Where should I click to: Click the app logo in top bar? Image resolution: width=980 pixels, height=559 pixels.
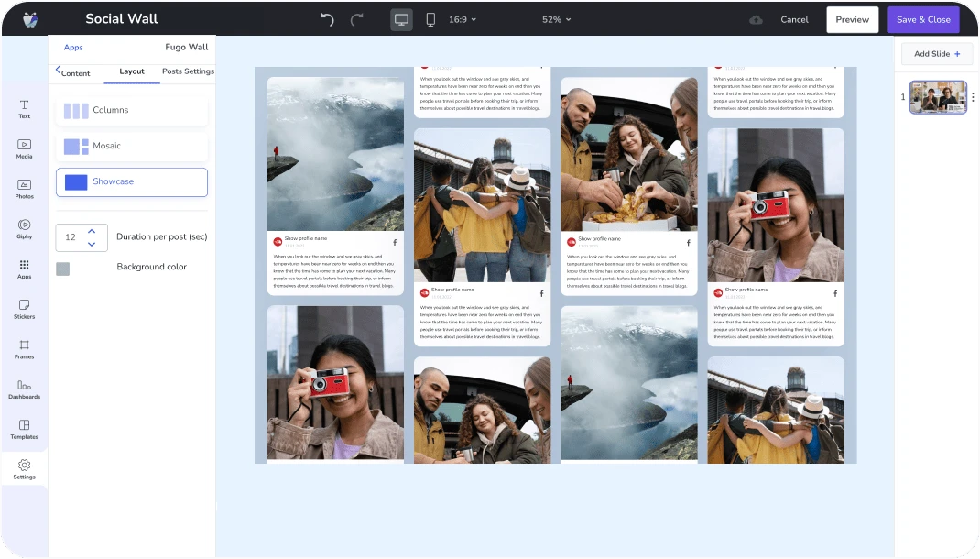pos(30,19)
